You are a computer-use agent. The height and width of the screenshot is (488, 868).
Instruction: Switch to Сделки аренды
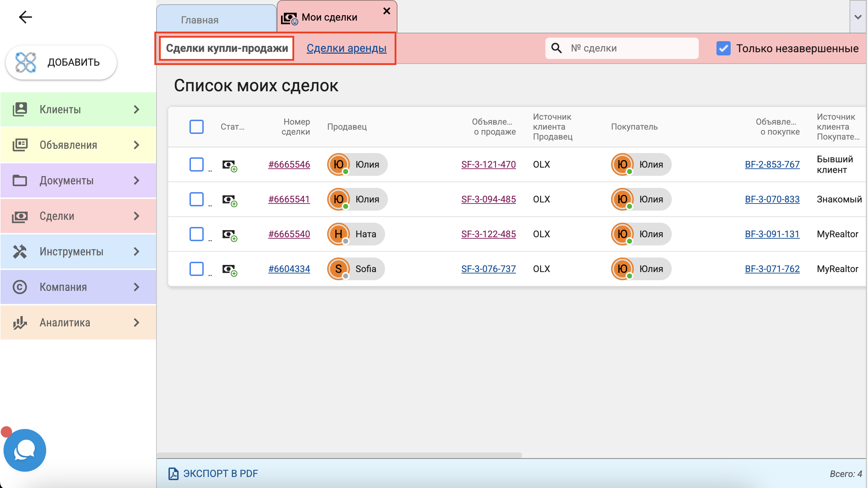coord(346,48)
